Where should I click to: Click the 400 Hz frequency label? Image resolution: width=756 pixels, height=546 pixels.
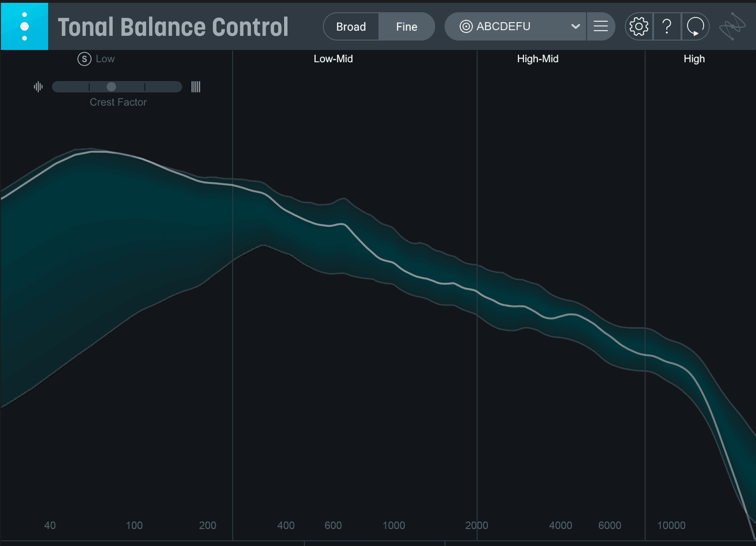286,525
